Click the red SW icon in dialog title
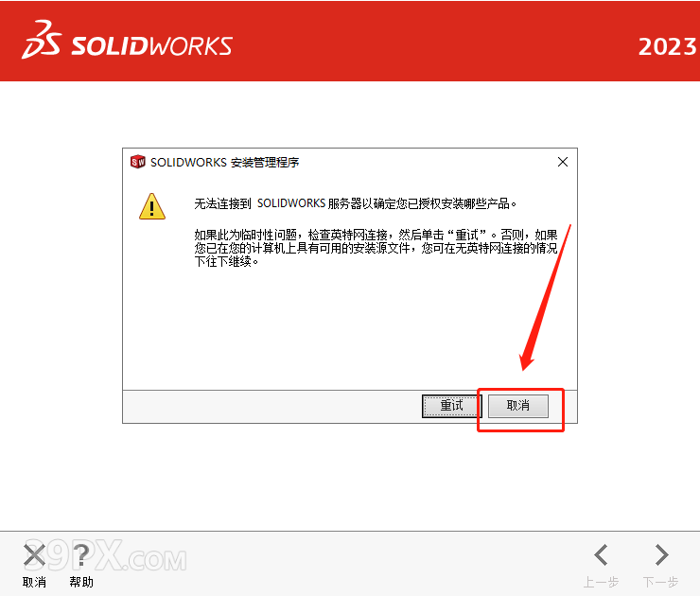This screenshot has width=700, height=596. click(x=137, y=162)
